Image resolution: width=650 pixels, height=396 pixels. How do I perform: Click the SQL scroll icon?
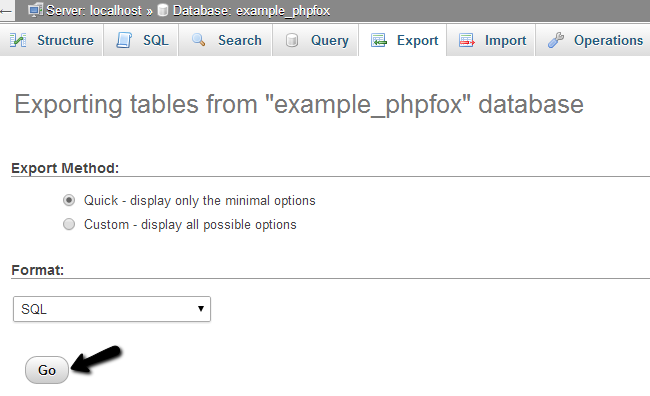pos(124,40)
